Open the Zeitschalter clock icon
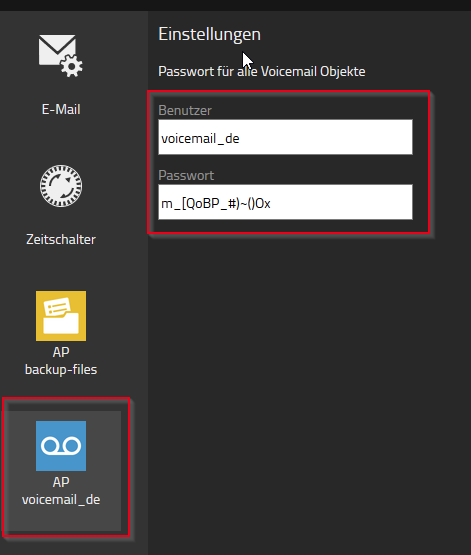 pyautogui.click(x=61, y=186)
